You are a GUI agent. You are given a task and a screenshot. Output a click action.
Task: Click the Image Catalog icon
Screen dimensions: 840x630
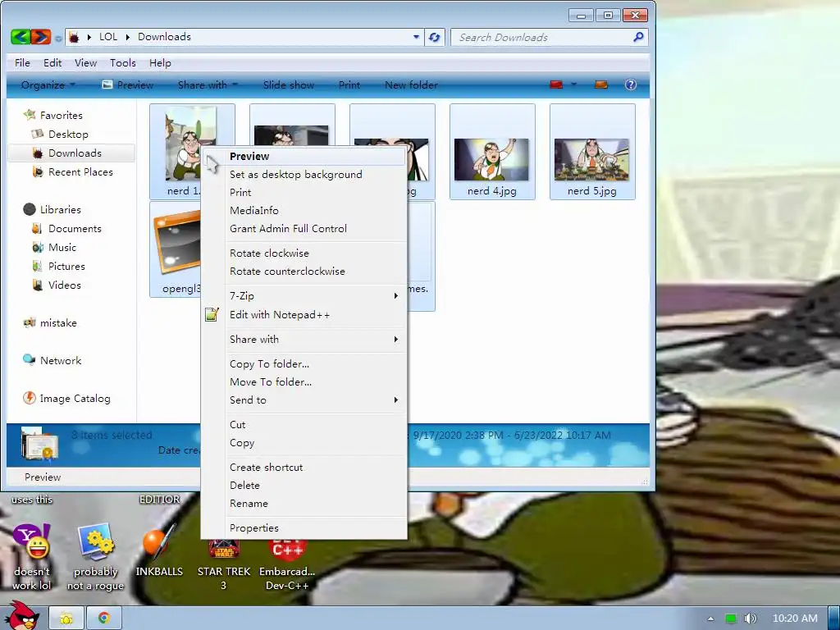(30, 398)
